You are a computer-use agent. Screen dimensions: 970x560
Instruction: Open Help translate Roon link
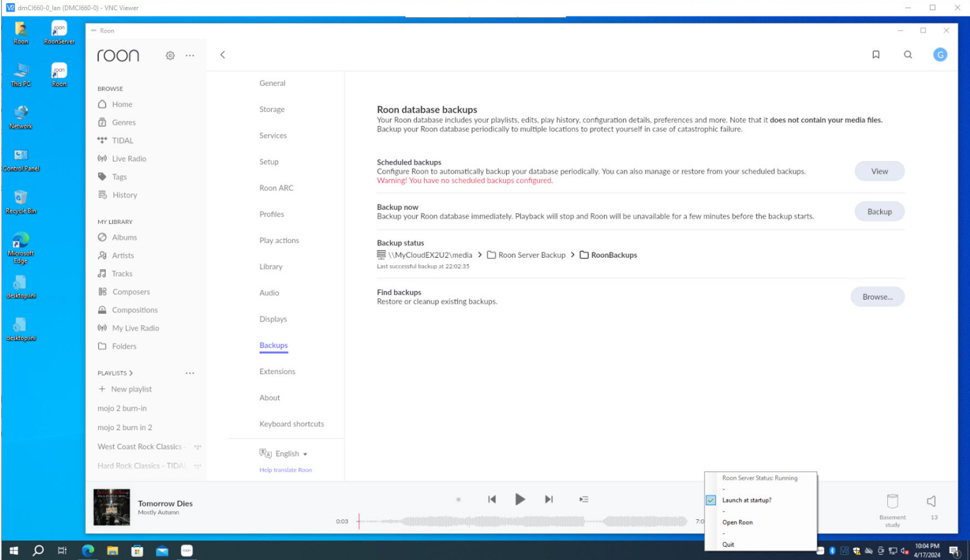click(x=286, y=470)
